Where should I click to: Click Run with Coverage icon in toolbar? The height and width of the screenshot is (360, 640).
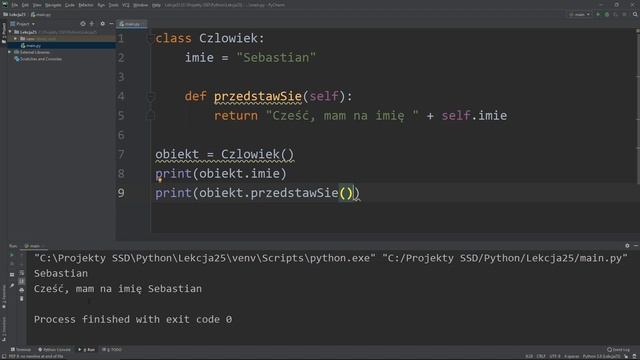pos(616,15)
